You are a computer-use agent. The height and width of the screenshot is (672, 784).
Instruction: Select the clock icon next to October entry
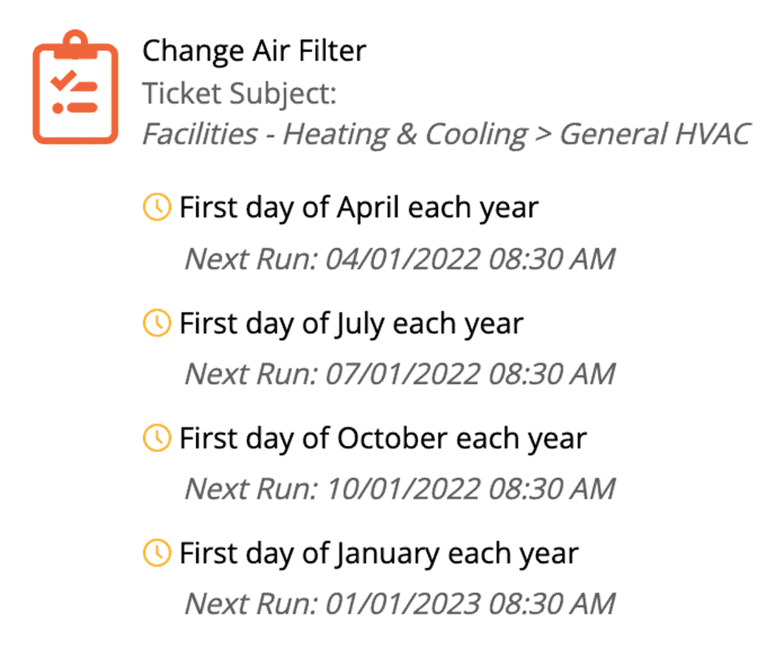[156, 437]
